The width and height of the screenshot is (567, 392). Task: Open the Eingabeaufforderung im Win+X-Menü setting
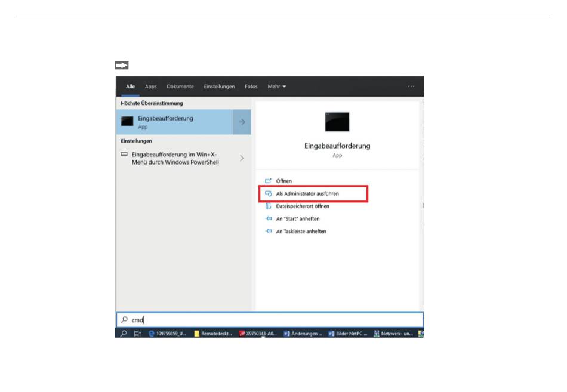coord(175,158)
